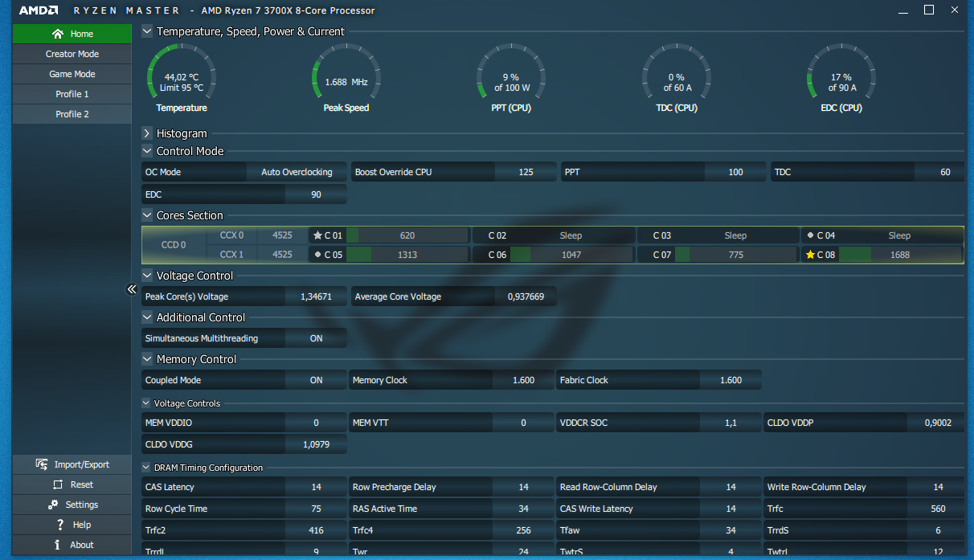Image resolution: width=974 pixels, height=560 pixels.
Task: Toggle Coupled Mode ON value
Action: point(317,380)
